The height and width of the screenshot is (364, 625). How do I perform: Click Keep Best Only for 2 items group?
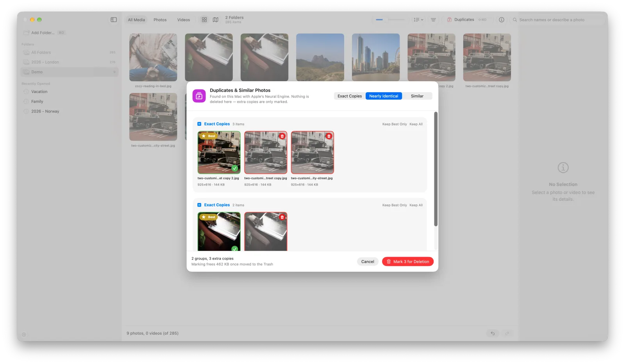[x=395, y=205]
